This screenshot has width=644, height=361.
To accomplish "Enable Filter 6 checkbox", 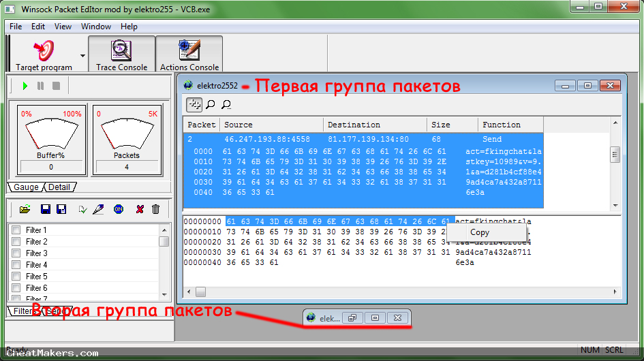I will click(16, 288).
